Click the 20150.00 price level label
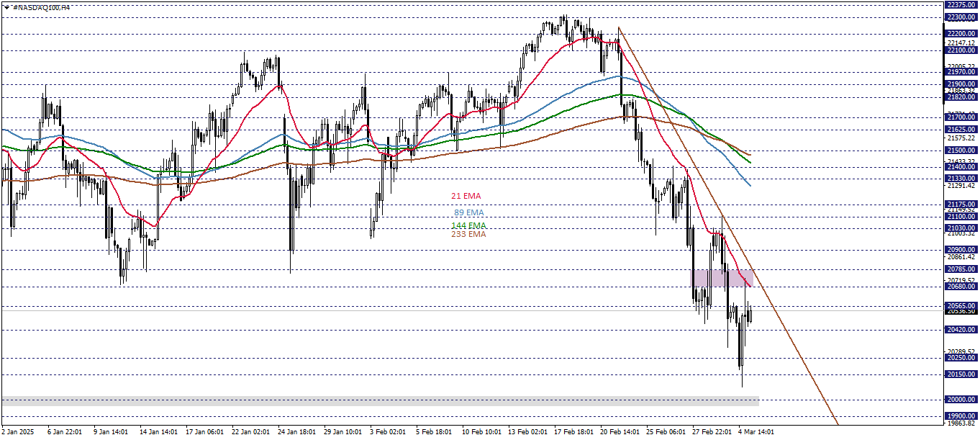Viewport: 980px width, 440px height. tap(961, 374)
